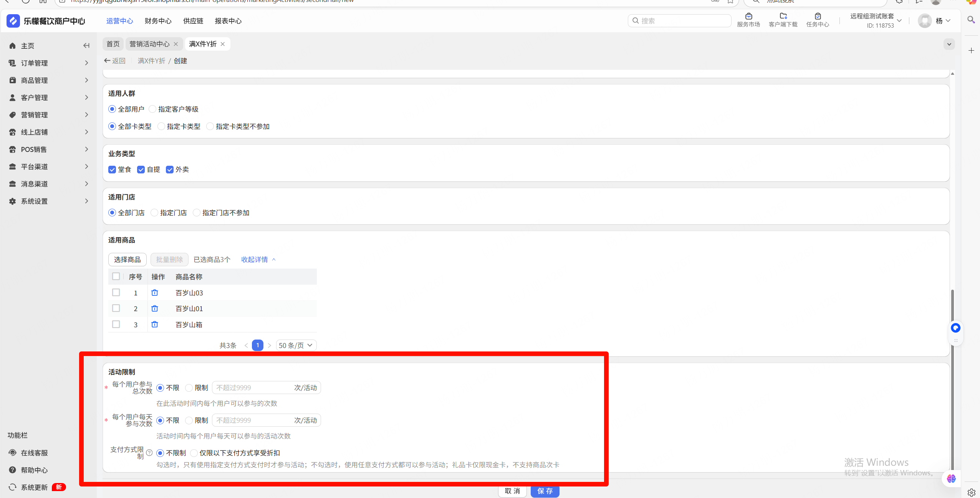Click the 选择商品 button
This screenshot has height=498, width=980.
click(127, 260)
